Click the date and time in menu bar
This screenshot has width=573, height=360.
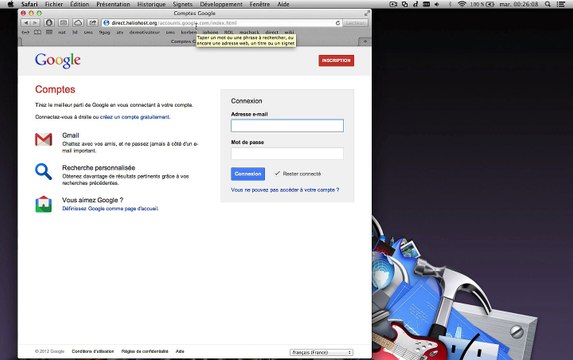tap(519, 4)
